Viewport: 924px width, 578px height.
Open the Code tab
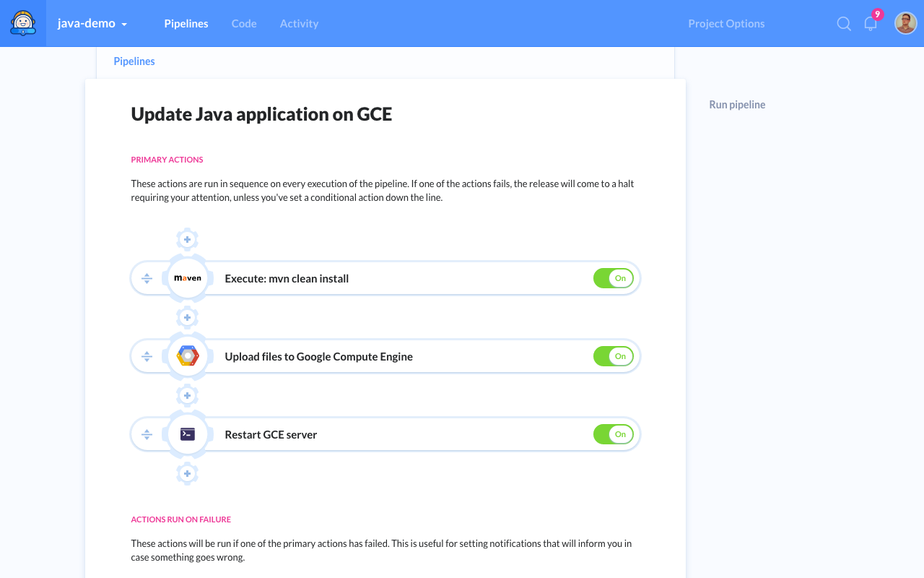pyautogui.click(x=244, y=24)
